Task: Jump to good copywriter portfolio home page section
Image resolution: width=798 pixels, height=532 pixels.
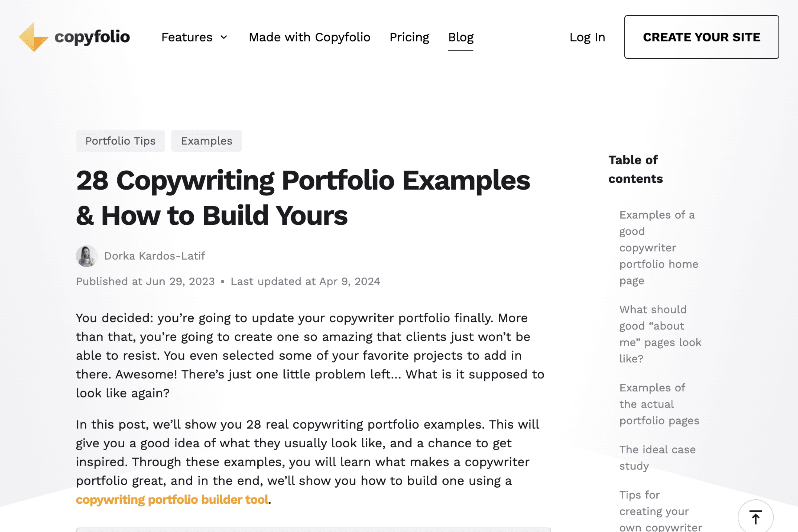Action: click(x=658, y=248)
